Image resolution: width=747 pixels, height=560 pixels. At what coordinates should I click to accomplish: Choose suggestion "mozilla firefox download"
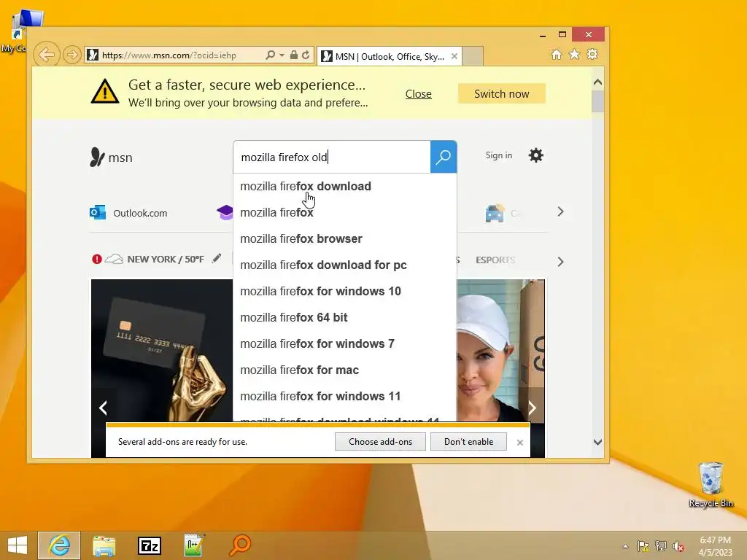pyautogui.click(x=344, y=186)
